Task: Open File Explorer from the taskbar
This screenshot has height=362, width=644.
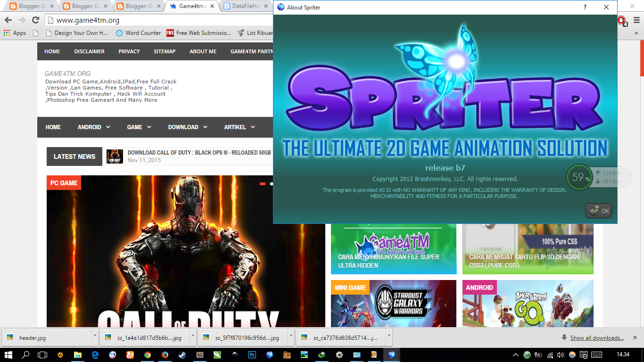Action: (x=78, y=355)
